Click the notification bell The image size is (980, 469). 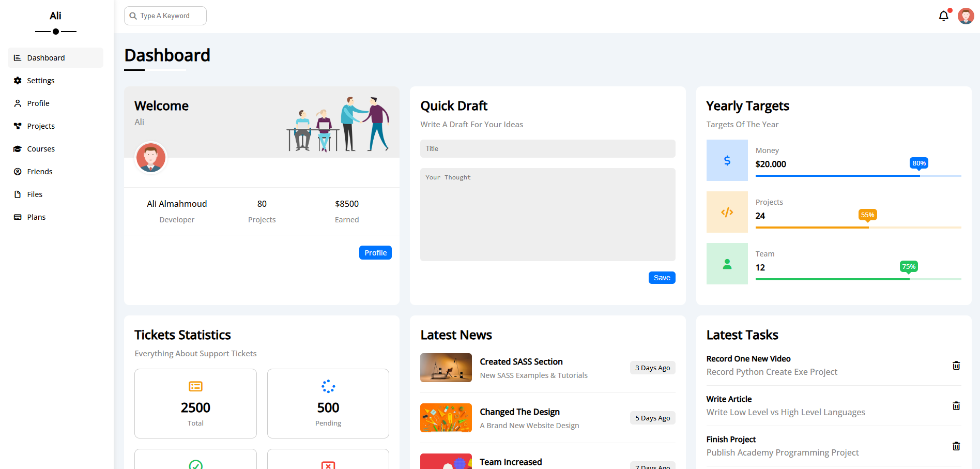click(x=943, y=16)
